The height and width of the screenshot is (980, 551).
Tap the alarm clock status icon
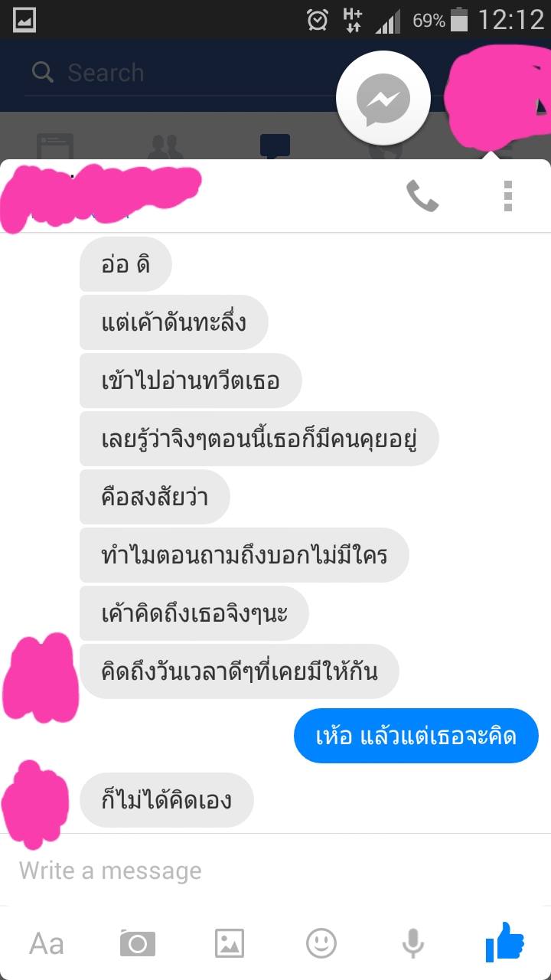pyautogui.click(x=318, y=20)
